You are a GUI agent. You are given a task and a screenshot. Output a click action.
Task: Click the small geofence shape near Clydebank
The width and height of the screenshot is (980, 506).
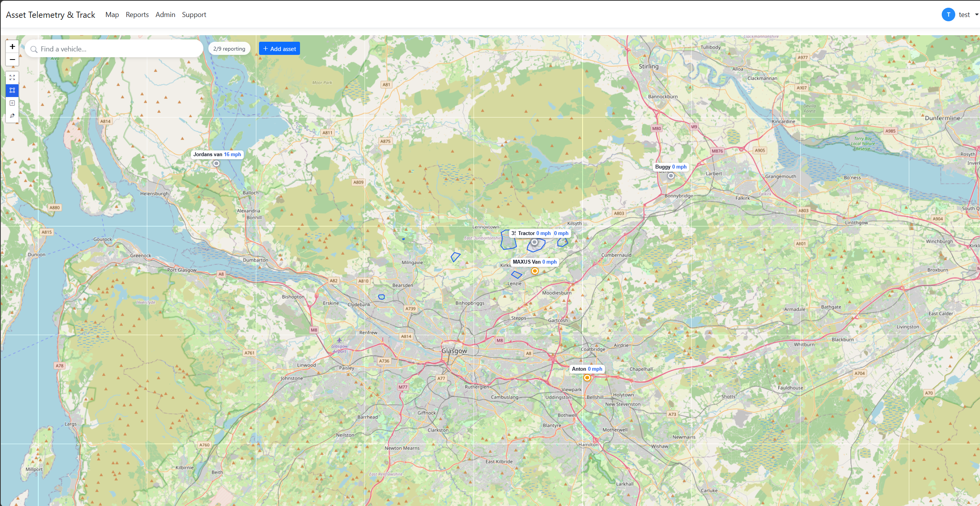tap(382, 297)
